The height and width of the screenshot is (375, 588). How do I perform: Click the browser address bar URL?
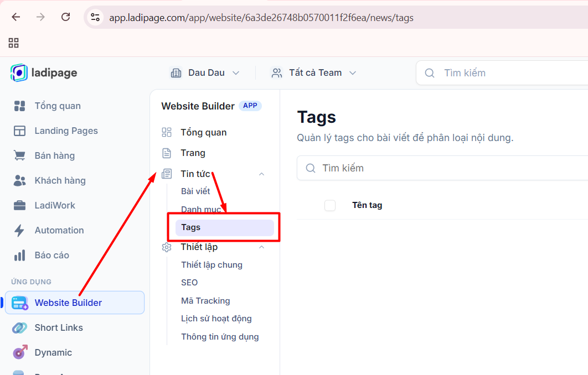[261, 18]
